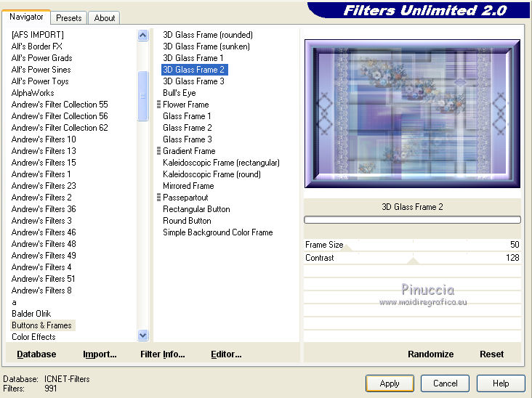Choose the Glass Frame 2 filter

click(188, 128)
